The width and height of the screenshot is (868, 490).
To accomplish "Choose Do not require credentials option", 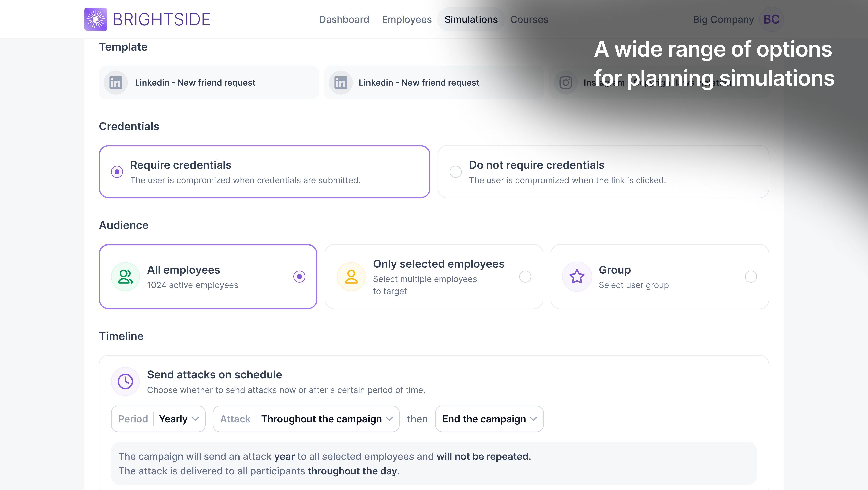I will pos(455,172).
